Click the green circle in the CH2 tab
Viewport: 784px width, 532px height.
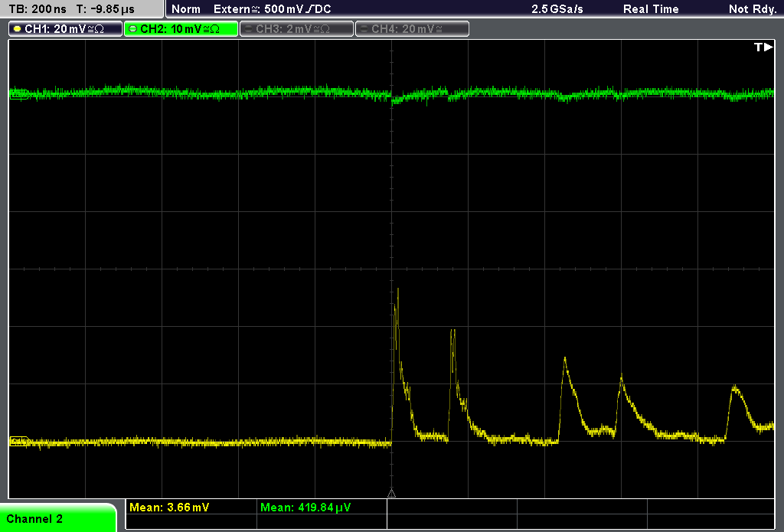click(x=133, y=29)
